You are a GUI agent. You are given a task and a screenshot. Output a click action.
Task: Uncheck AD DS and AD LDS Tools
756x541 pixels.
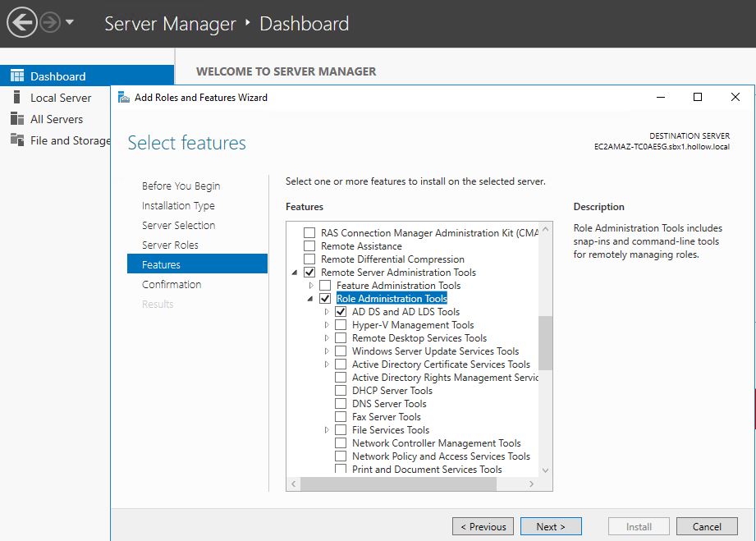coord(341,312)
